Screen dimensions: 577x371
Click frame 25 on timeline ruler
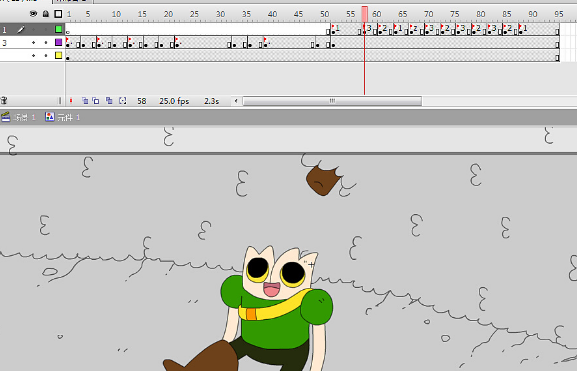[194, 14]
